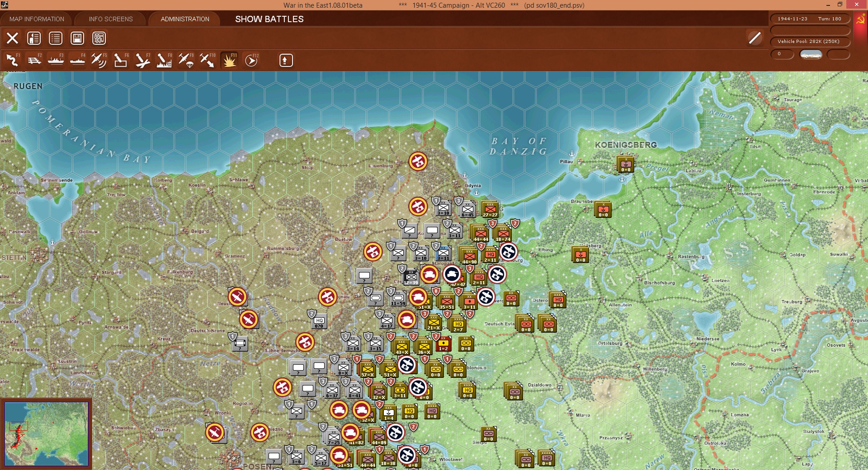Click the upward arrow box icon
868x470 pixels.
pos(286,61)
